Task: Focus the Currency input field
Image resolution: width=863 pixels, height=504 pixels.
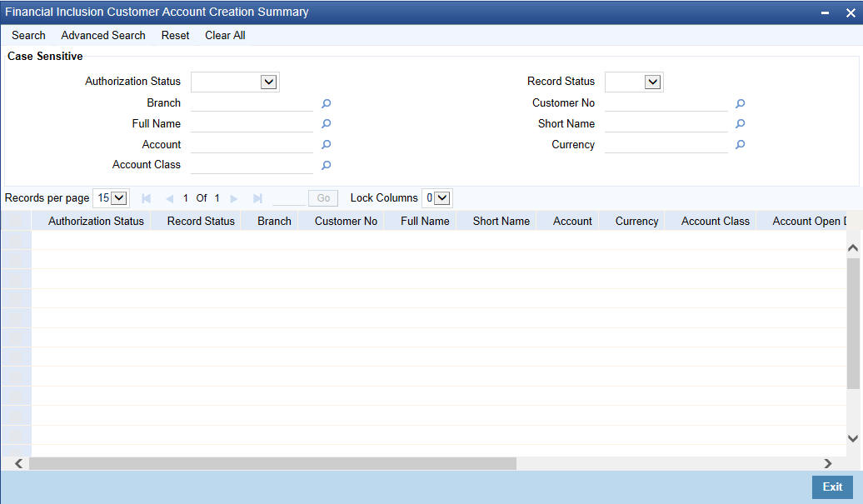Action: point(666,145)
